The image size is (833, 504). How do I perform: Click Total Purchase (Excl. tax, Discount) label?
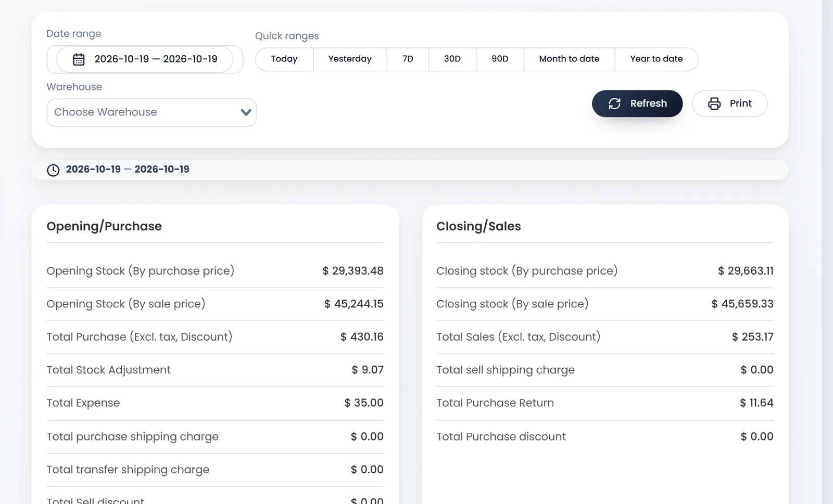[140, 337]
